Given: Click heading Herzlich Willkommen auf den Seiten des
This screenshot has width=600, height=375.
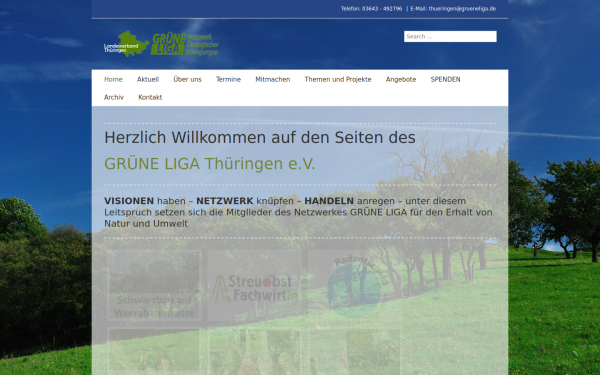Looking at the screenshot, I should click(259, 137).
